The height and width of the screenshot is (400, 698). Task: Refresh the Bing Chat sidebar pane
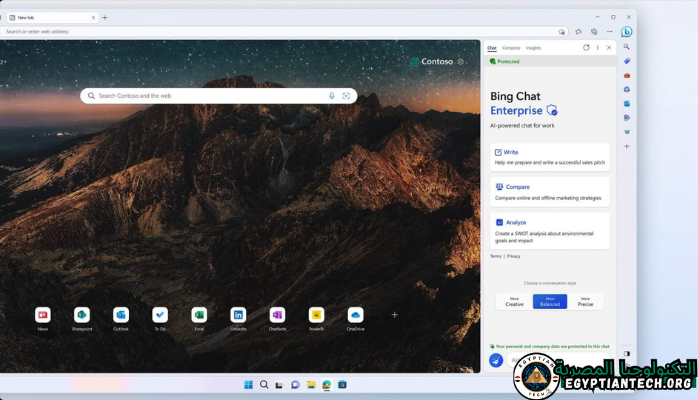(586, 48)
